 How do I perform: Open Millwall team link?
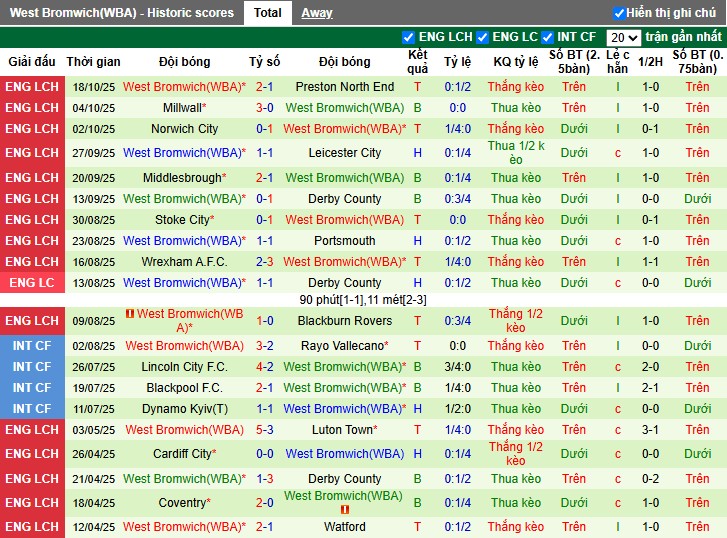[182, 108]
